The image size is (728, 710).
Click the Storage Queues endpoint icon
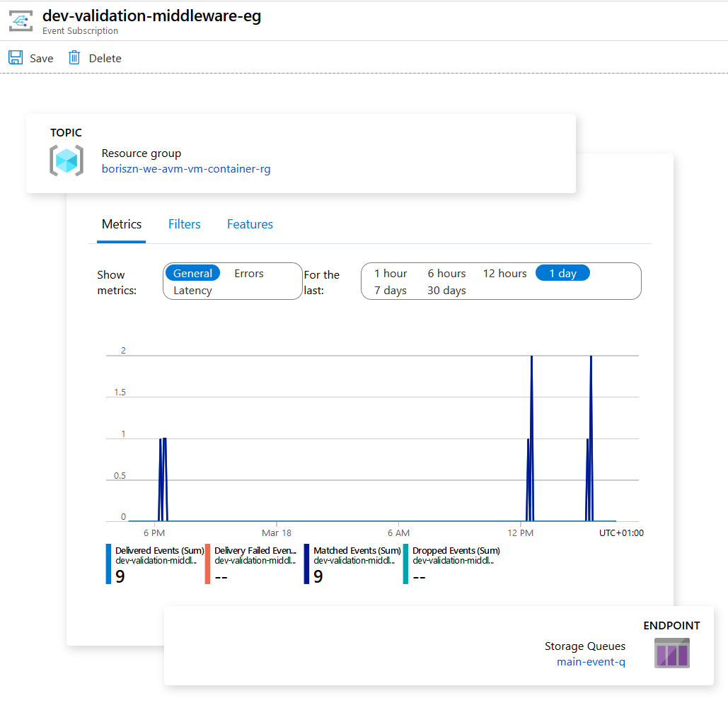click(x=671, y=653)
